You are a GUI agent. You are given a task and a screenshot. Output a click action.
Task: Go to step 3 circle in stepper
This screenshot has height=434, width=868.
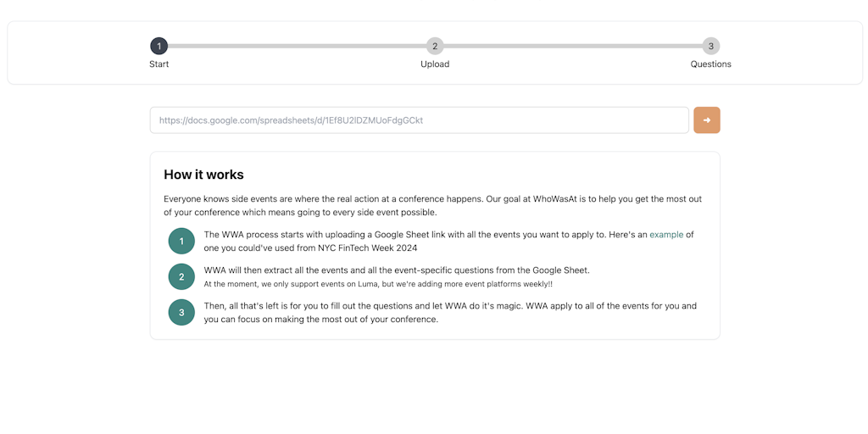coord(710,46)
